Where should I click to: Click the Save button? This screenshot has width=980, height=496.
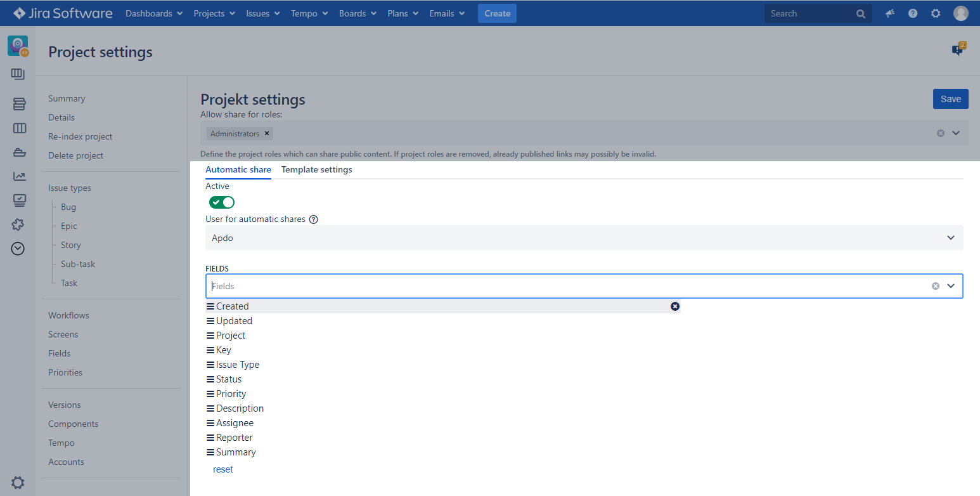click(x=950, y=99)
